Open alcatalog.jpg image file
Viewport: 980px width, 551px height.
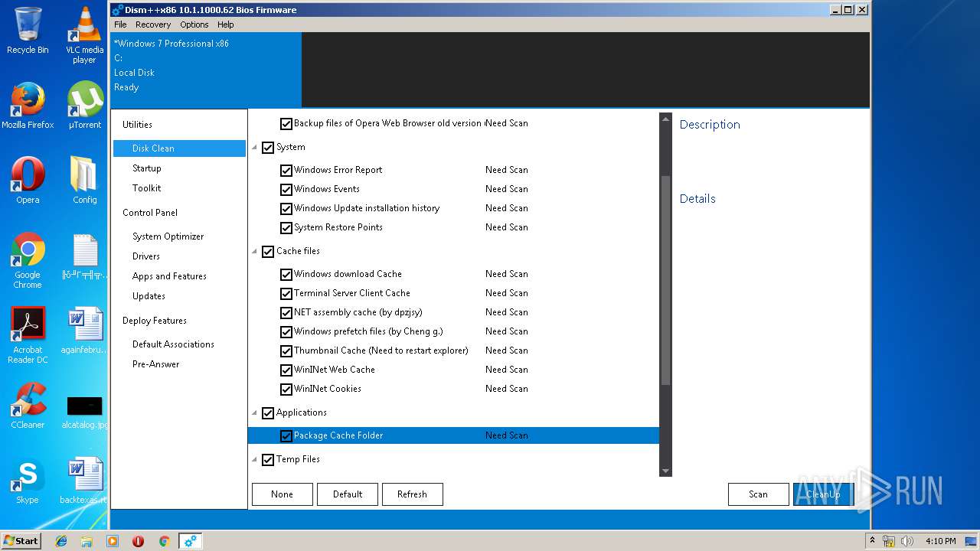pyautogui.click(x=84, y=412)
